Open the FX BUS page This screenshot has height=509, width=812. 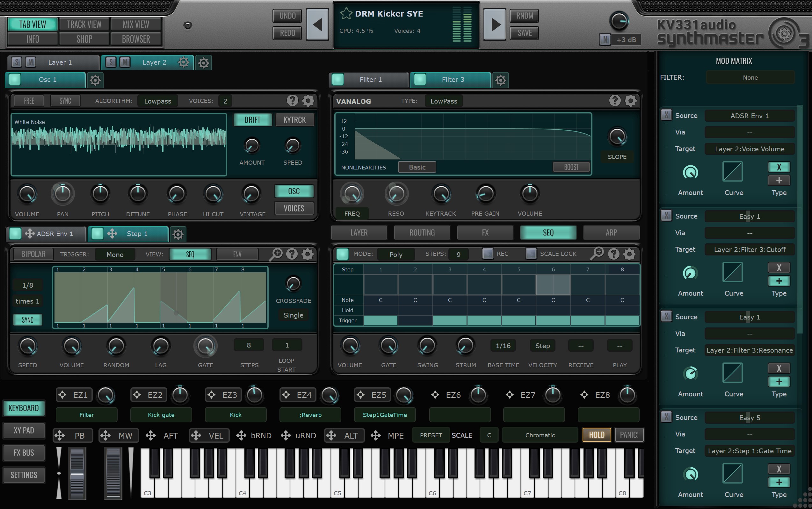(24, 453)
